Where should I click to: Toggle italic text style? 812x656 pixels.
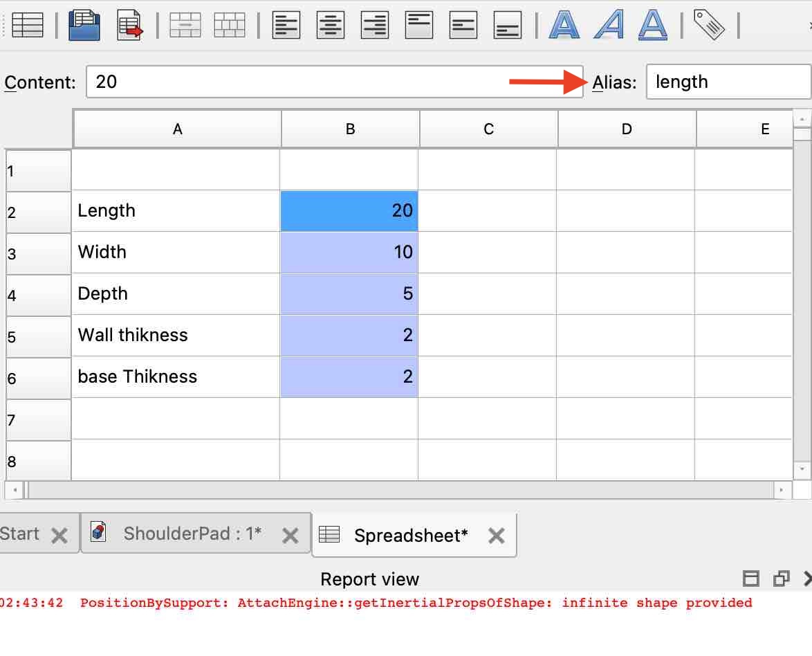click(x=609, y=26)
